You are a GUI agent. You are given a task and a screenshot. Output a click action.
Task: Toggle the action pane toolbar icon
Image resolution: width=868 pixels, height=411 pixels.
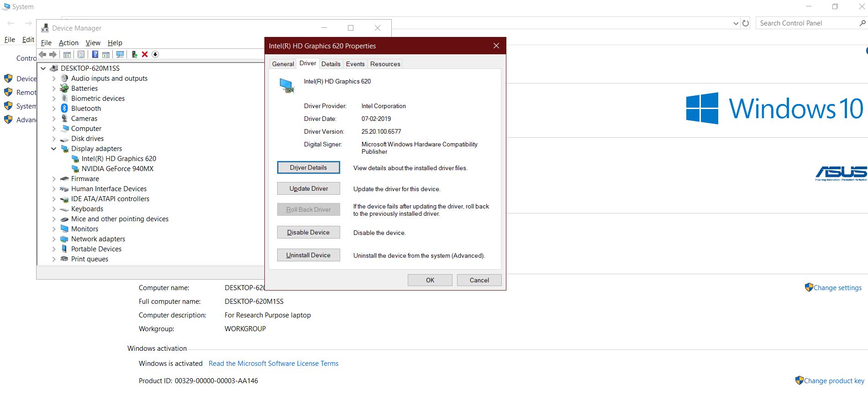106,54
